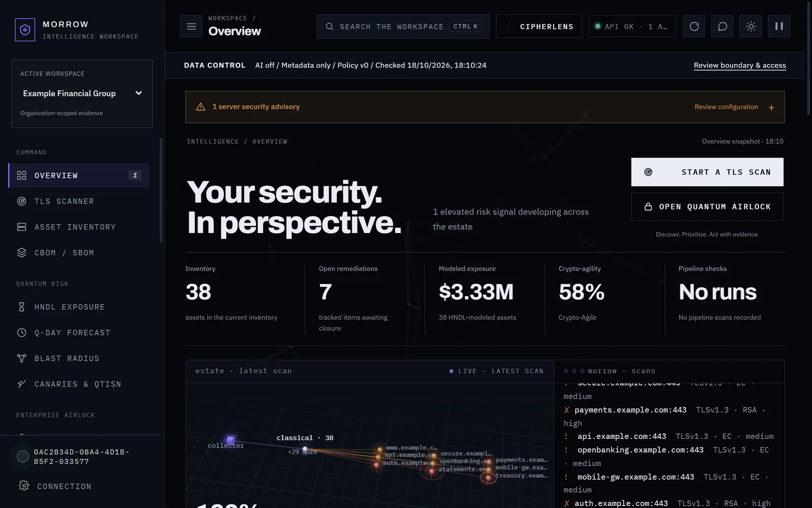Open Asset Inventory page

pos(79,227)
